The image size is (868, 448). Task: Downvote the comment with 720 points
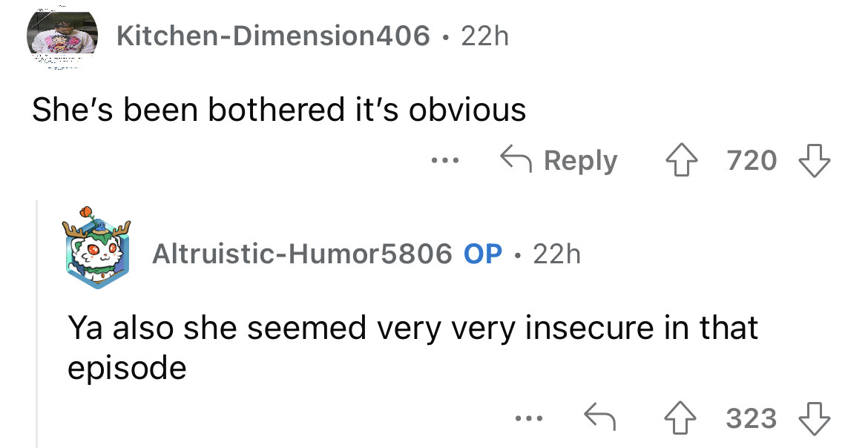pyautogui.click(x=815, y=160)
